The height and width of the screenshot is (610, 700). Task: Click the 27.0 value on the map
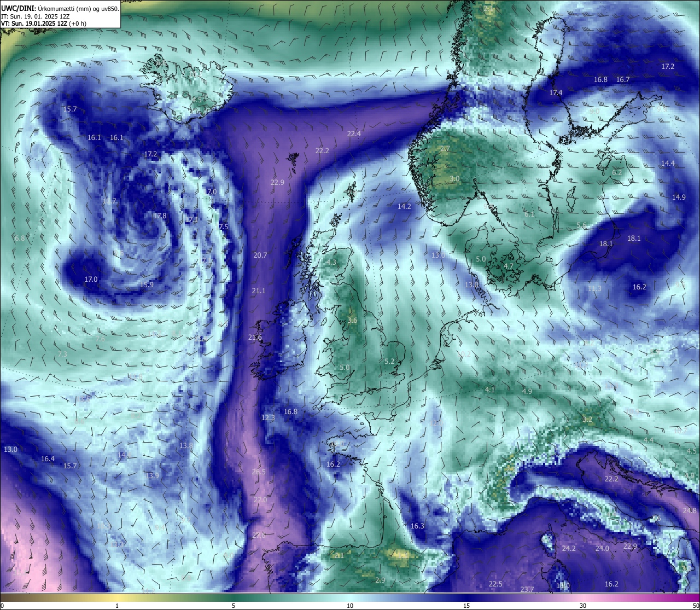[260, 499]
